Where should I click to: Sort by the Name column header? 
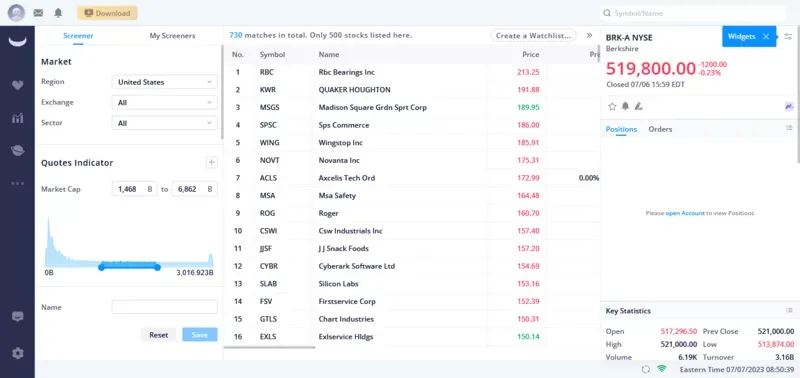pos(329,55)
